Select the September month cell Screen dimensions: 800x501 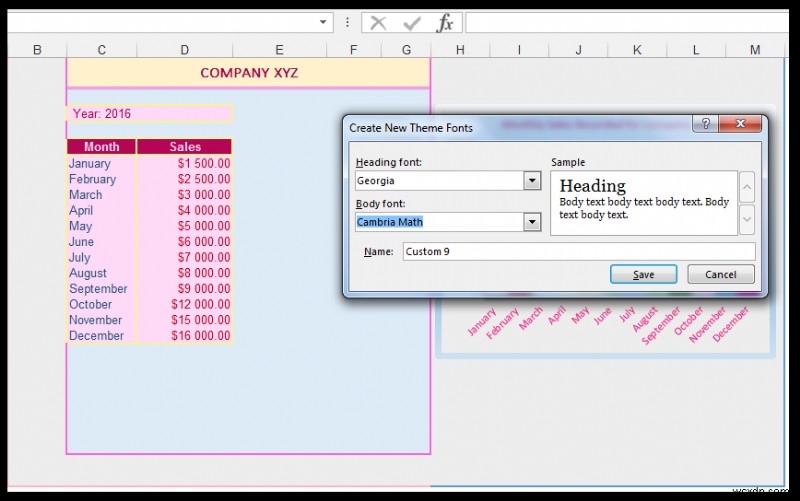click(x=102, y=289)
